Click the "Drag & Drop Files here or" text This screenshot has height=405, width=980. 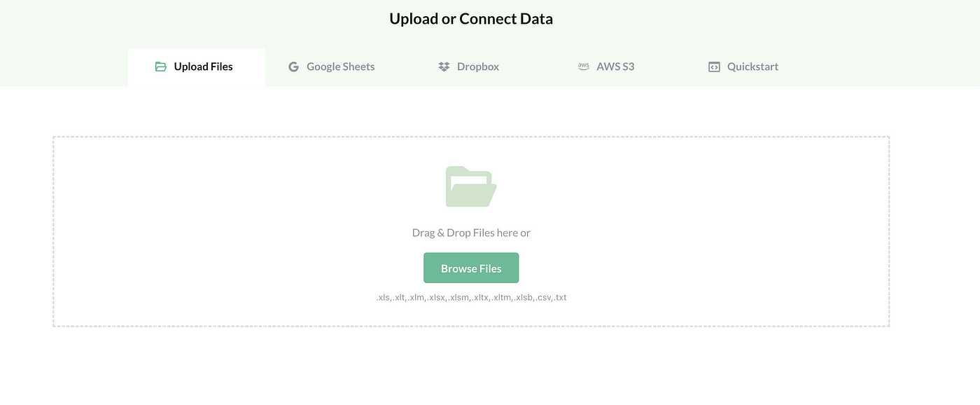click(x=471, y=233)
